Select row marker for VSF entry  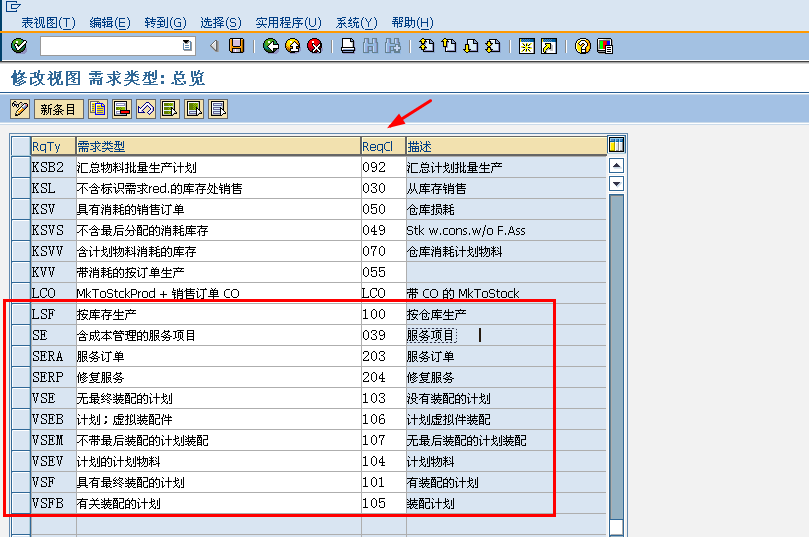pos(21,482)
